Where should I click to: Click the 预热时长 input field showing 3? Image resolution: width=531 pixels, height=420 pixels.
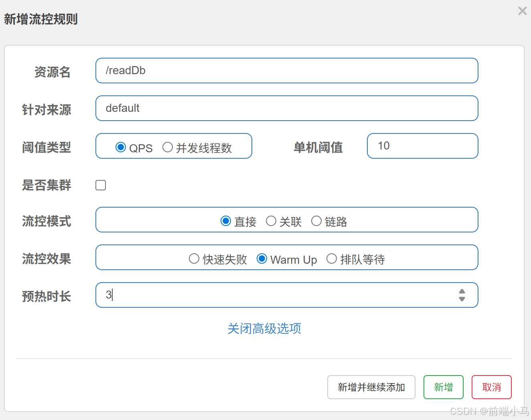(x=287, y=295)
